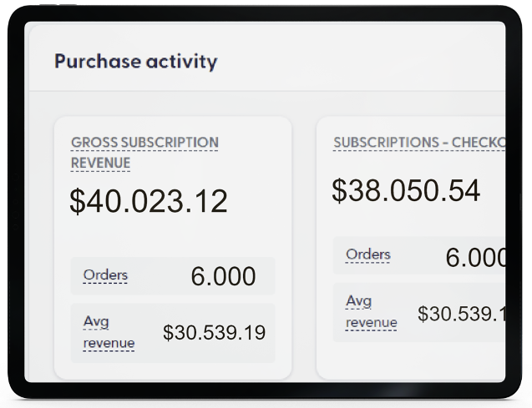
Task: Click the Purchase activity heading
Action: (x=135, y=61)
